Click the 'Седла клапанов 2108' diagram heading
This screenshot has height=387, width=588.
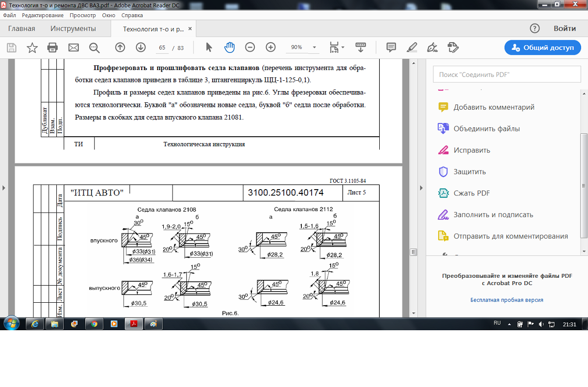167,209
